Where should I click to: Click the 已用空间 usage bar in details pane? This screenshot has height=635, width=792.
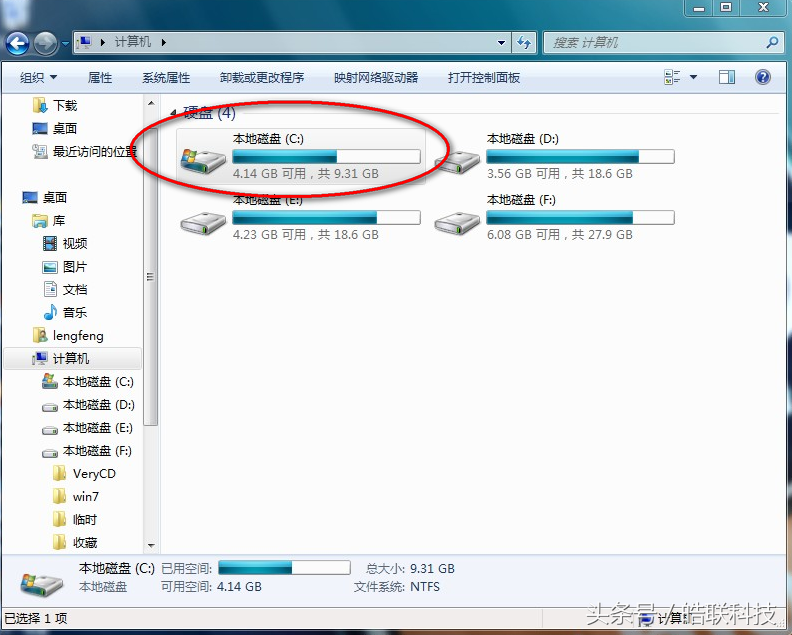(x=284, y=568)
